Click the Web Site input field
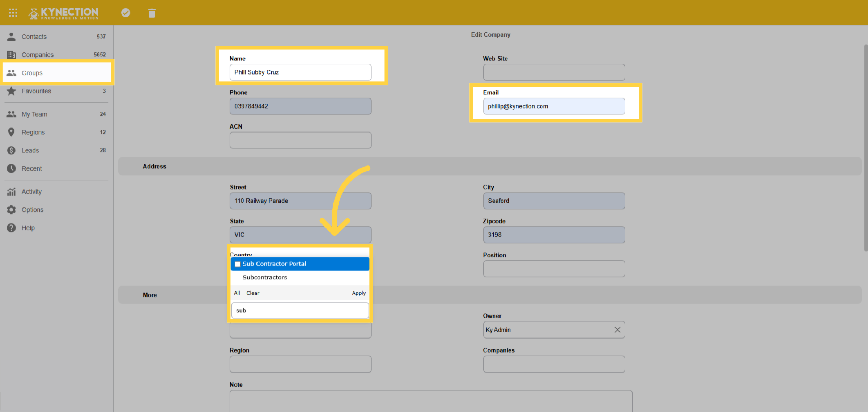This screenshot has width=868, height=412. click(554, 72)
